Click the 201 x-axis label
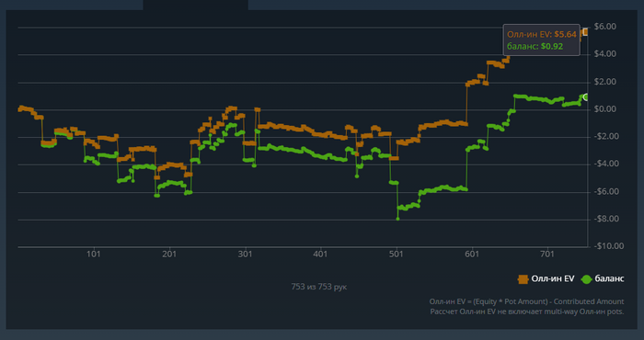 coord(169,255)
